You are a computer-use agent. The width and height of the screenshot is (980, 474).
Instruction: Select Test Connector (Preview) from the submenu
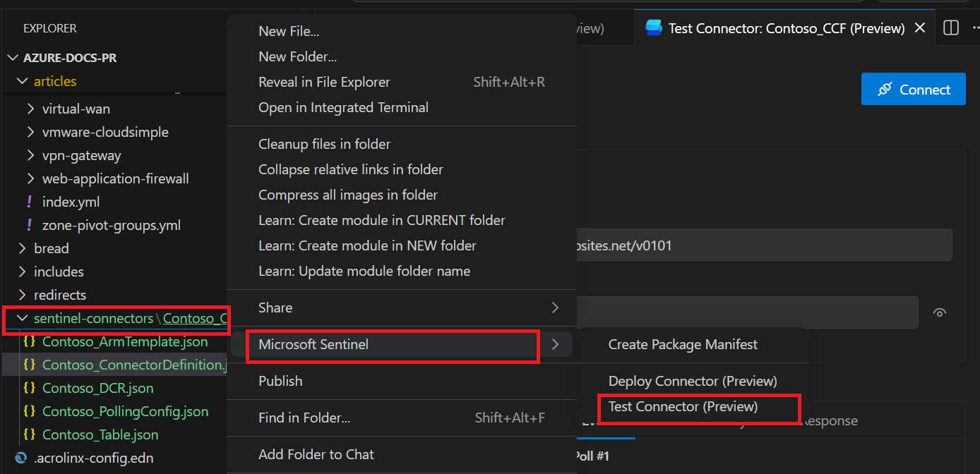coord(683,406)
